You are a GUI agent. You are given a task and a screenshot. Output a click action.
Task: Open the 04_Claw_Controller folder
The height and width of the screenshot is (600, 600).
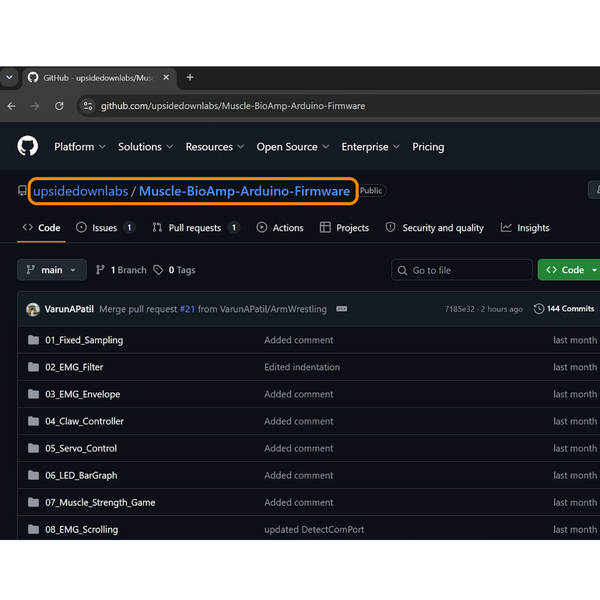pyautogui.click(x=84, y=421)
